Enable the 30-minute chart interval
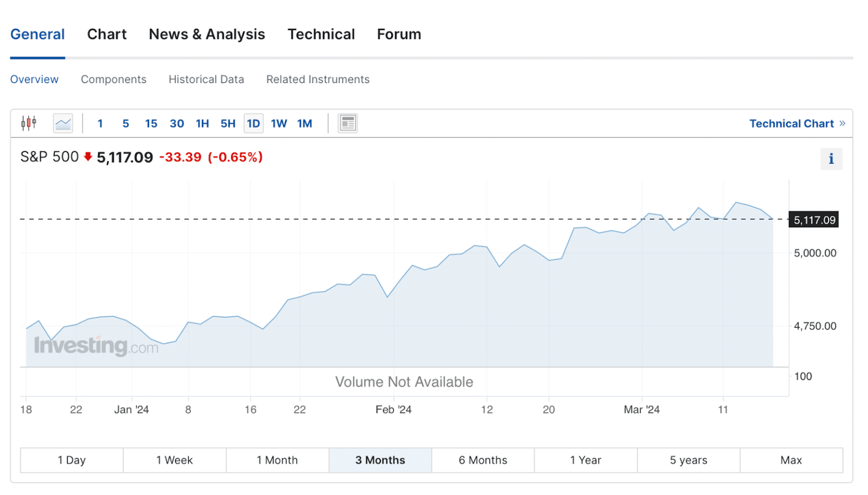Viewport: 868px width, 495px height. point(177,123)
